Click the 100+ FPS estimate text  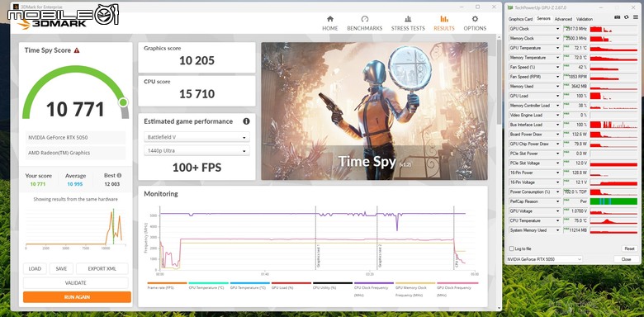[x=197, y=168]
